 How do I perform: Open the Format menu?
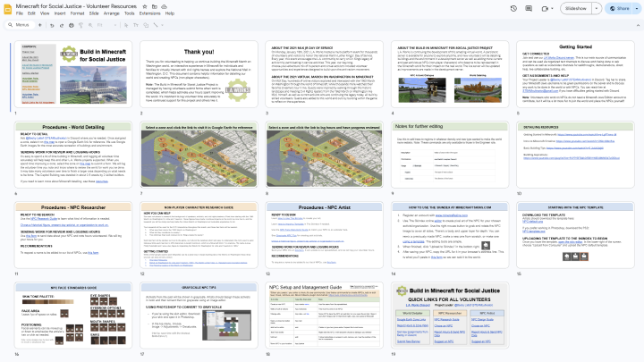click(77, 13)
